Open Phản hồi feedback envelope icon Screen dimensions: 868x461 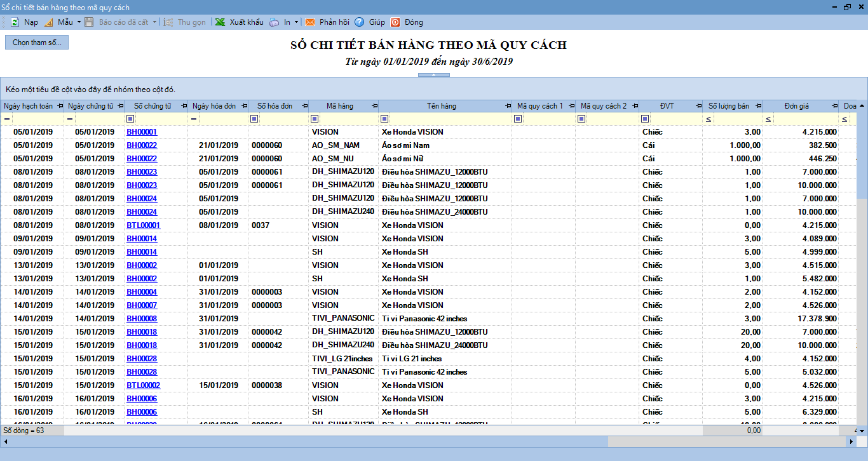point(310,22)
